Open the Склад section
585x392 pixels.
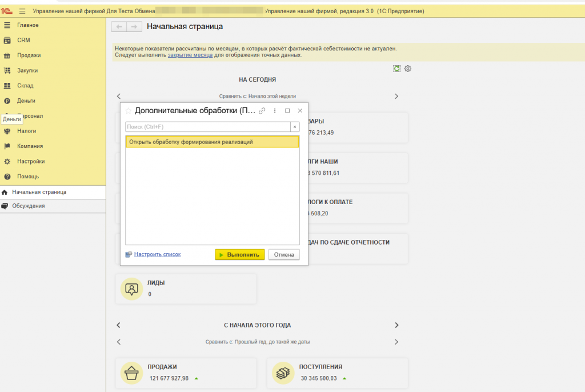[25, 86]
